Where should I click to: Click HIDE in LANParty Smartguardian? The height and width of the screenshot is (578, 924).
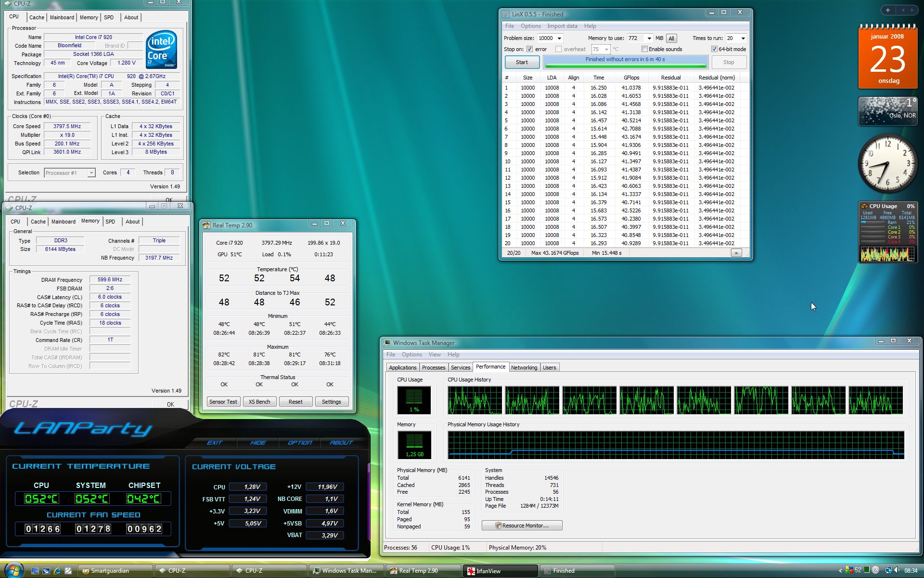[x=258, y=443]
